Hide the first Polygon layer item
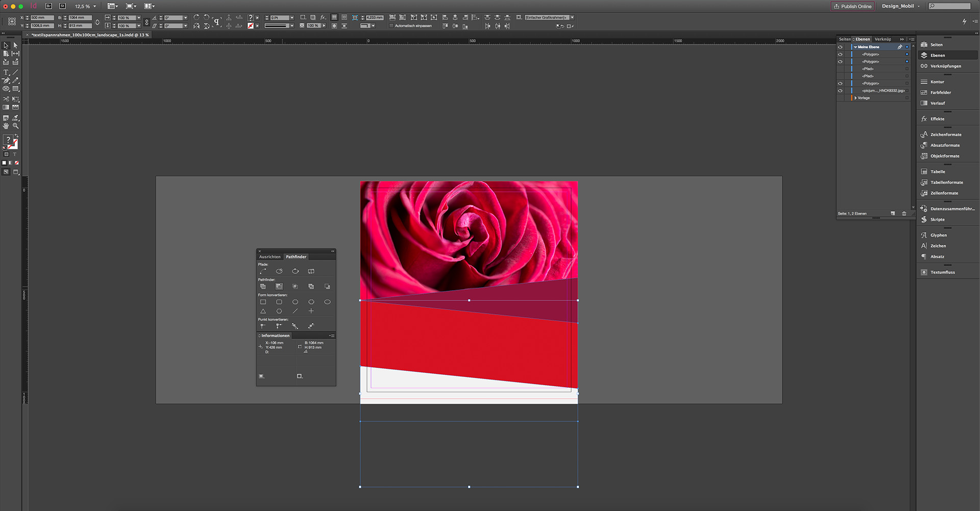Screen dimensions: 980x511 coord(841,54)
